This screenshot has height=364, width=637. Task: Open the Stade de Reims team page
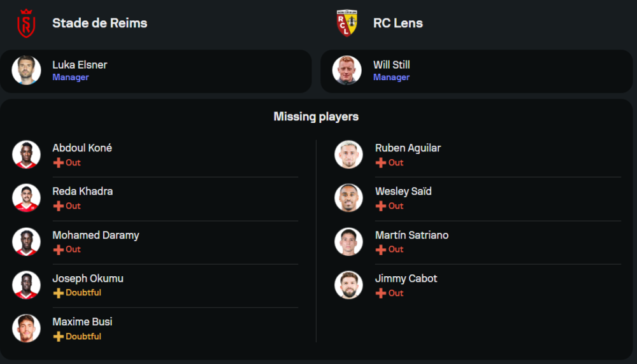(x=99, y=23)
